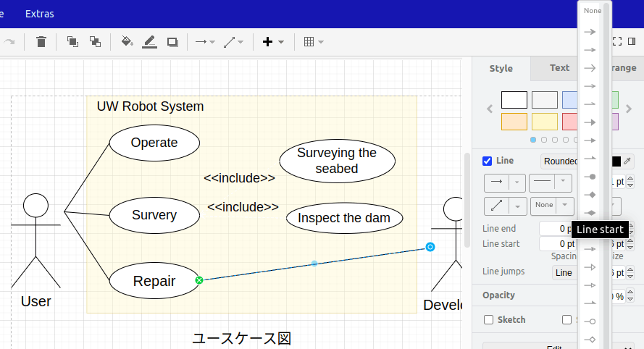Click the Waypoints toolbar icon

[229, 42]
